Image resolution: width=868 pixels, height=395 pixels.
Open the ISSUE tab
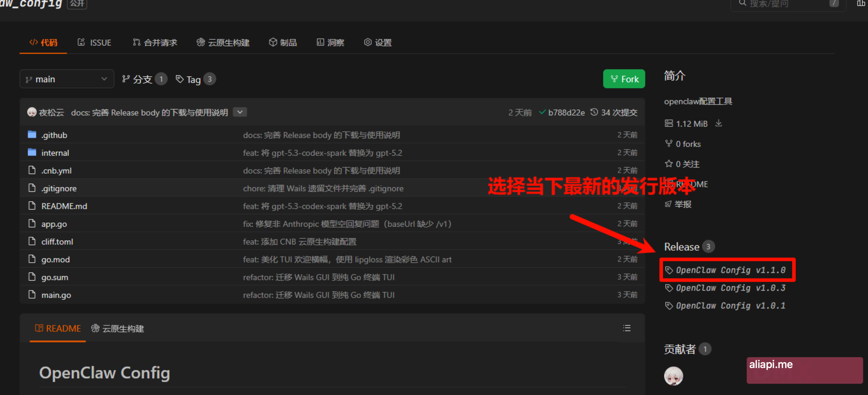pos(95,42)
